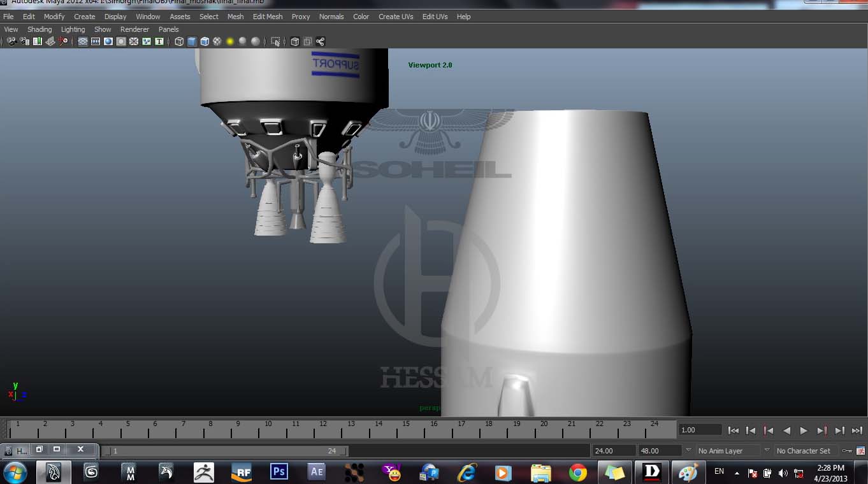Click the Windows Start button
Image resolution: width=868 pixels, height=484 pixels.
(x=15, y=472)
